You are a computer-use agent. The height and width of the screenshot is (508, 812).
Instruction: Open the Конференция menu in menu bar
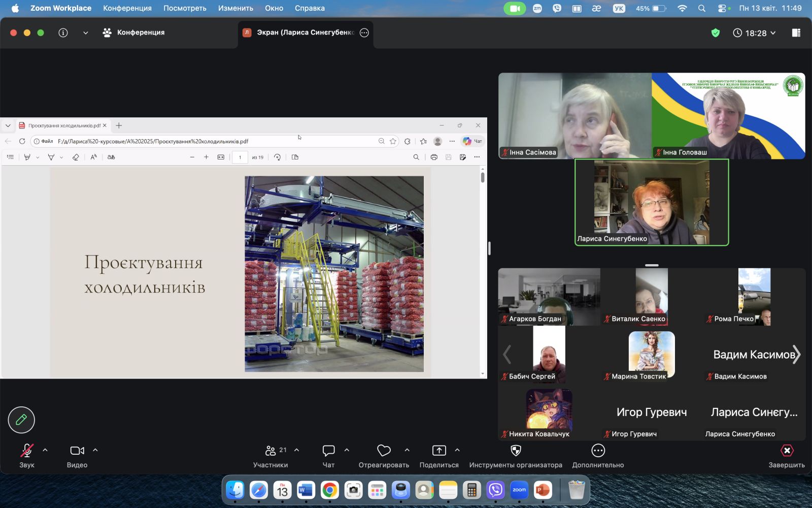tap(127, 8)
